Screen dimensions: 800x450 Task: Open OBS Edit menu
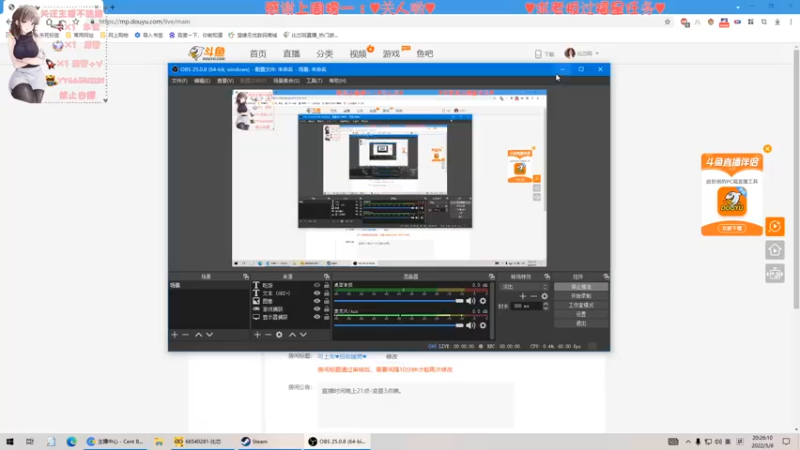tap(202, 81)
